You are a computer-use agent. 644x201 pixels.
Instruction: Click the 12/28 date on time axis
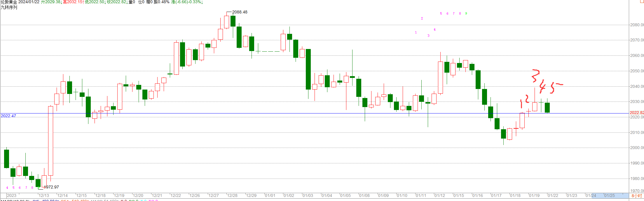pos(232,195)
